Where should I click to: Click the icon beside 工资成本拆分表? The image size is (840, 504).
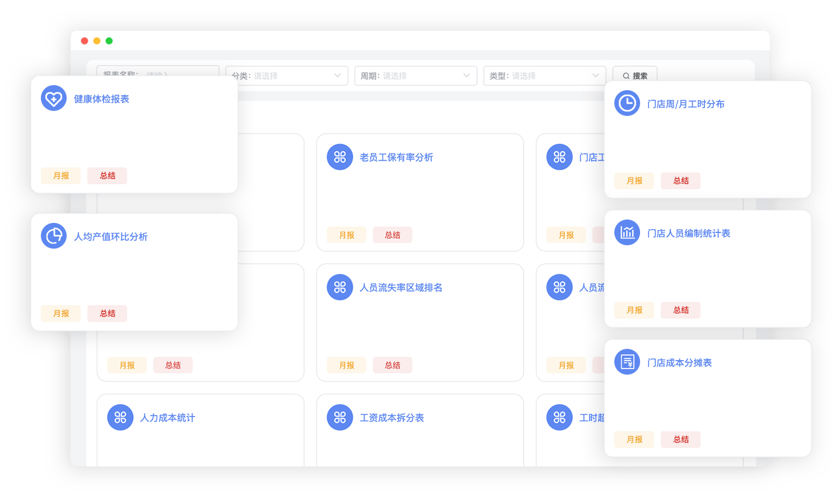(x=340, y=417)
